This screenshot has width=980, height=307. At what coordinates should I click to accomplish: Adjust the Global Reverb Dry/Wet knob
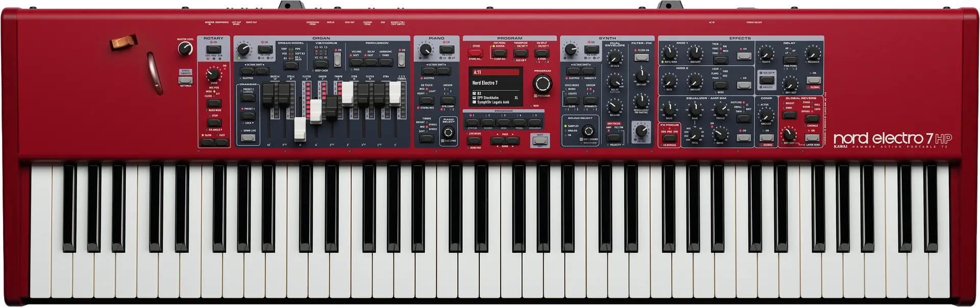[x=789, y=135]
